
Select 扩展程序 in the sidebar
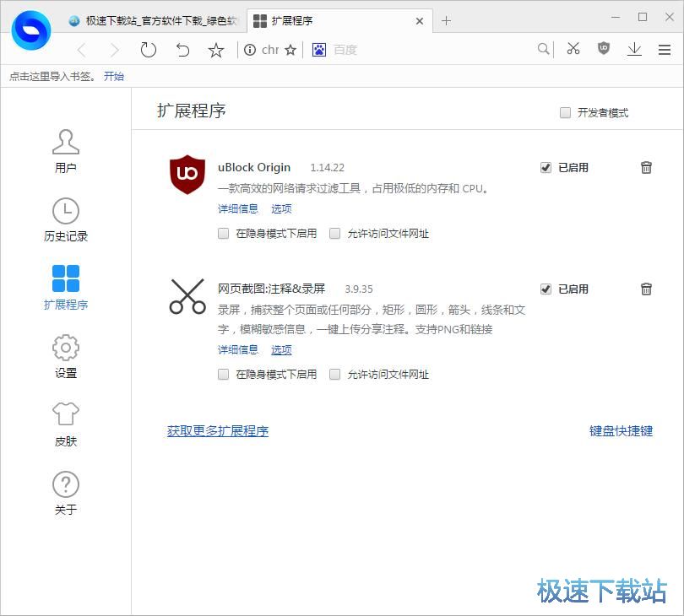tap(66, 288)
